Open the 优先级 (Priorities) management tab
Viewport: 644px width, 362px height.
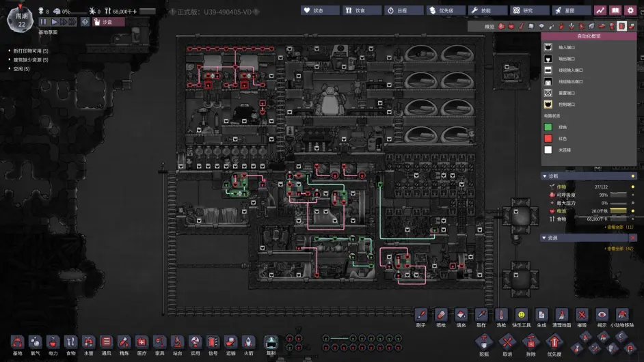[x=446, y=11]
